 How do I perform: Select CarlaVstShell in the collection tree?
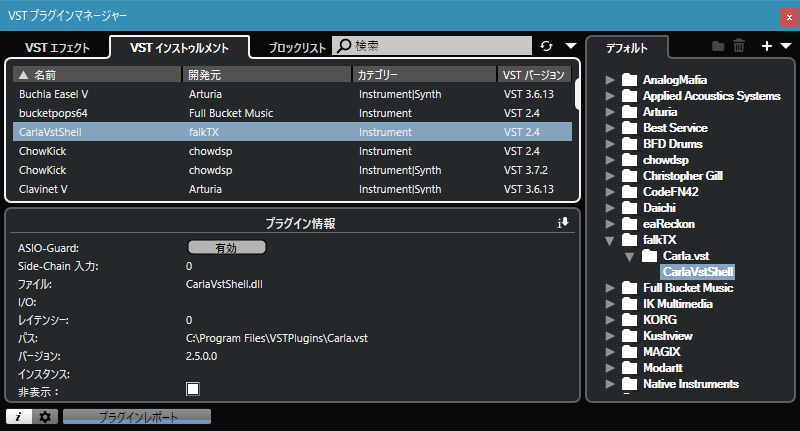pos(698,272)
